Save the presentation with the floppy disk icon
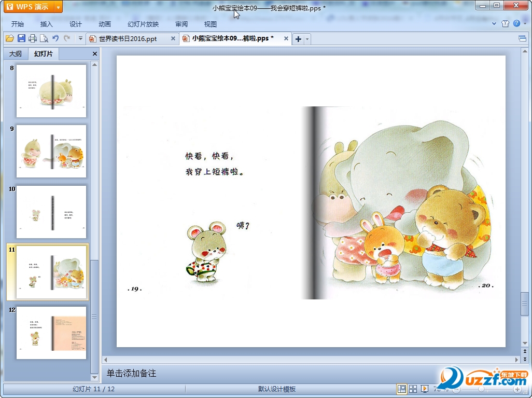The image size is (532, 398). pyautogui.click(x=21, y=38)
